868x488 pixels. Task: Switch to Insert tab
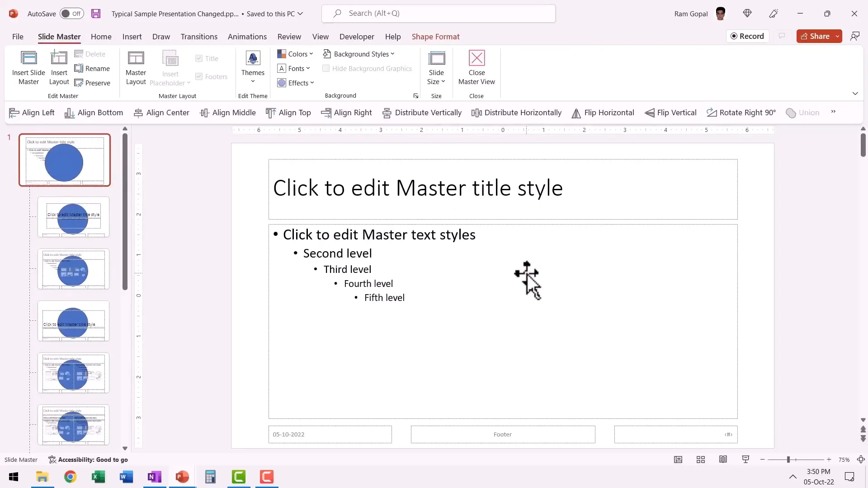click(x=132, y=37)
